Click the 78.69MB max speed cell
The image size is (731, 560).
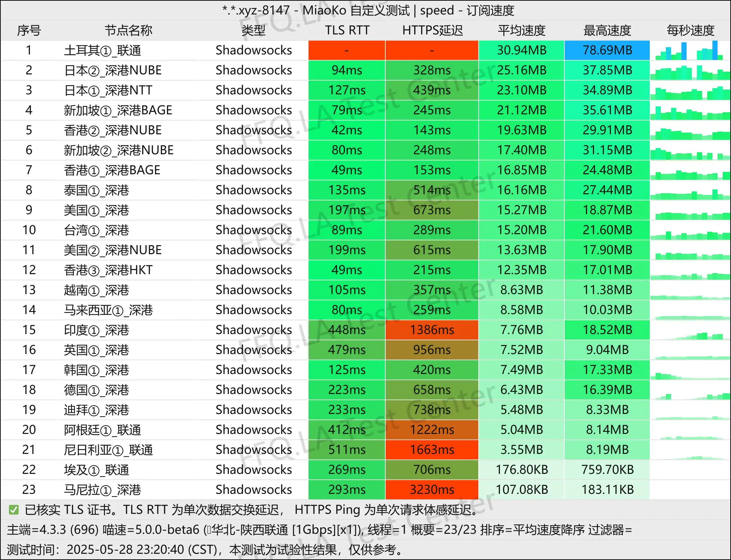[x=607, y=50]
